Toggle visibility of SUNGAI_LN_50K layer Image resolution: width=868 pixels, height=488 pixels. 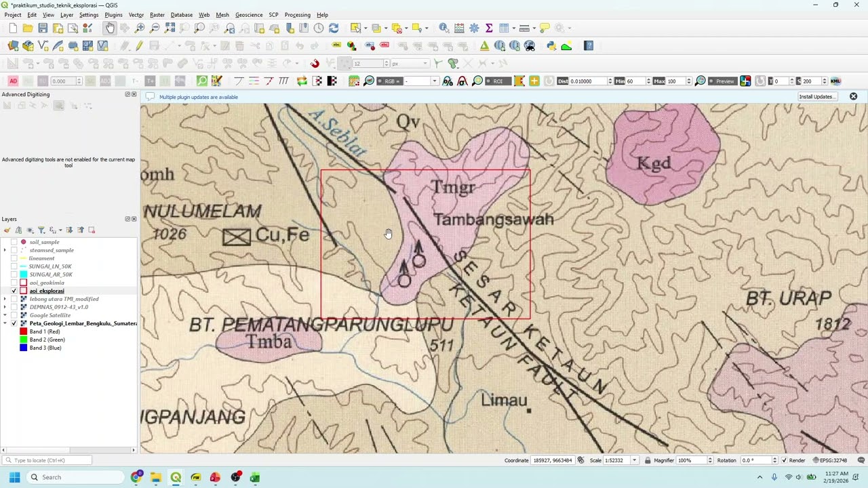tap(14, 266)
